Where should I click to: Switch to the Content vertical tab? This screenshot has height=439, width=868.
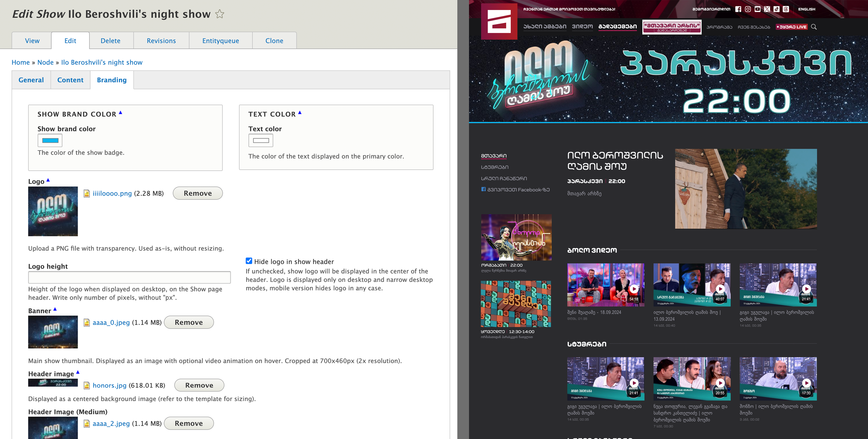point(70,80)
